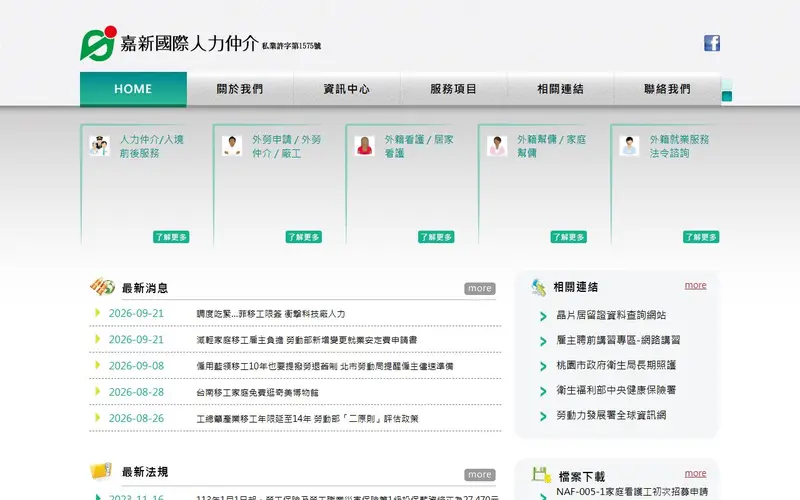This screenshot has width=800, height=500.
Task: Click the chevron beside 勞動力發展署全球資訊網
Action: 543,416
